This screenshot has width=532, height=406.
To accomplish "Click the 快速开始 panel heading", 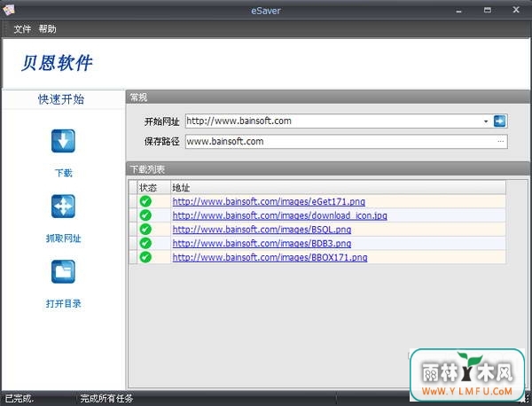I will coord(61,99).
